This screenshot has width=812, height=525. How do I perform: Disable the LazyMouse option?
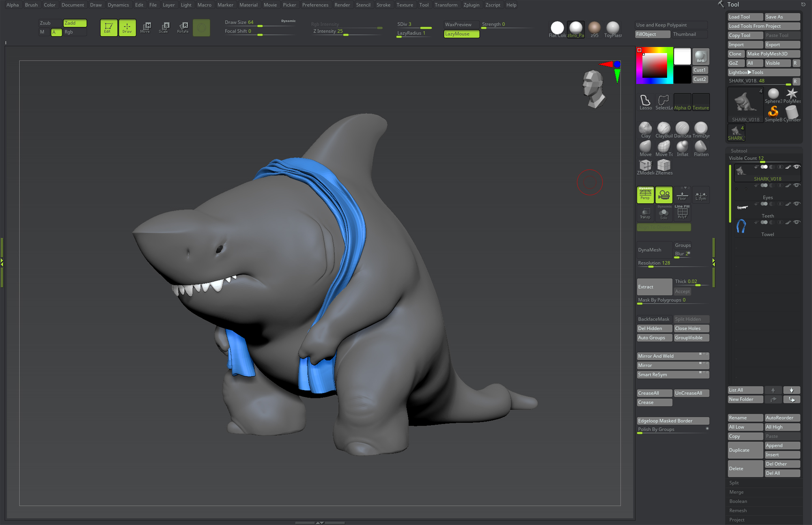(461, 34)
